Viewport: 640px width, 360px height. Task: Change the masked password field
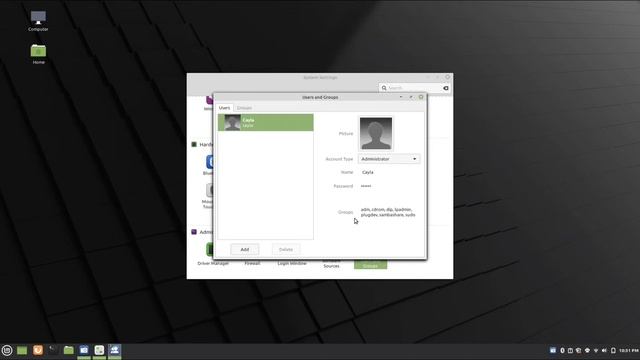(x=366, y=186)
